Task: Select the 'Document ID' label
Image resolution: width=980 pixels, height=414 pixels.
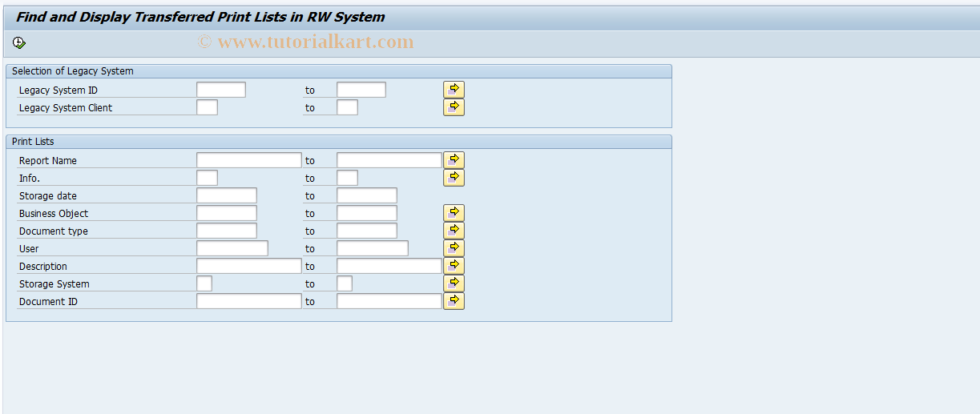Action: [49, 302]
